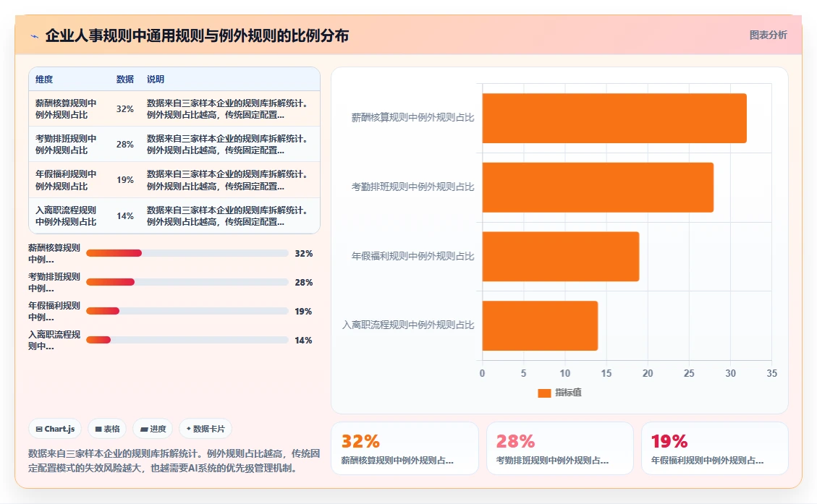817x504 pixels.
Task: Click the chart axis label 入离职流程规则中例外规则占比
Action: 408,325
